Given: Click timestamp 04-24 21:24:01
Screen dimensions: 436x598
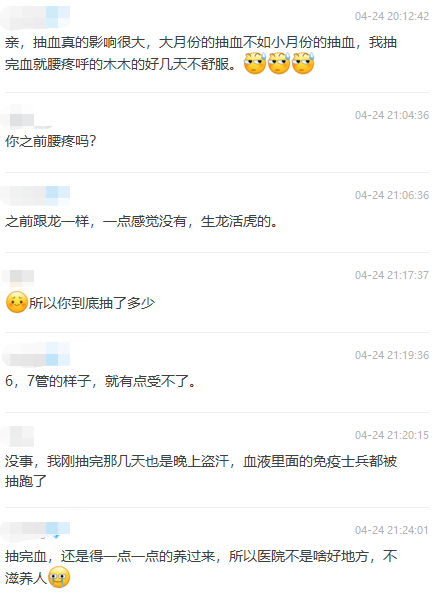Looking at the screenshot, I should (392, 530).
